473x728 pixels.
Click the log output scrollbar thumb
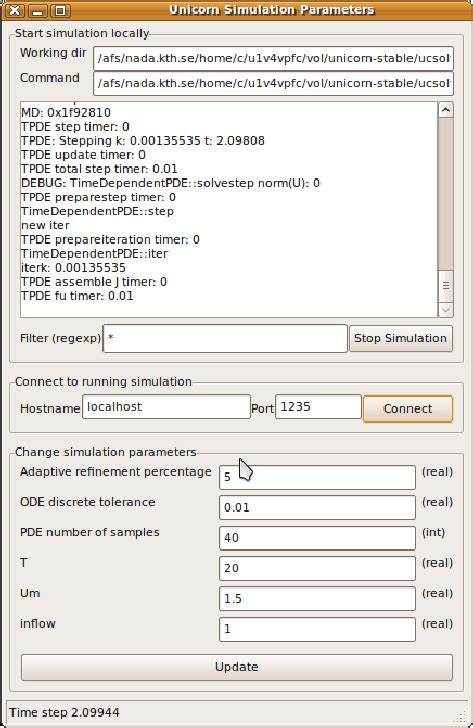(x=446, y=285)
